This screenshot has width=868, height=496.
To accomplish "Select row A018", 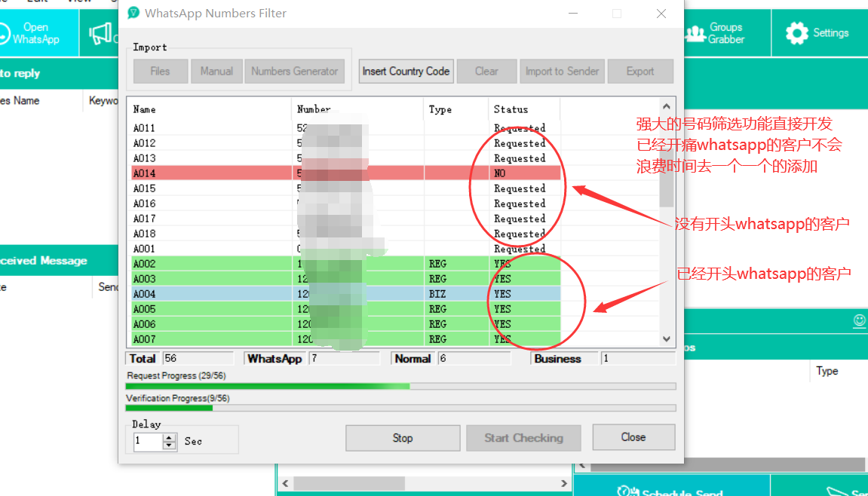I will click(x=346, y=234).
